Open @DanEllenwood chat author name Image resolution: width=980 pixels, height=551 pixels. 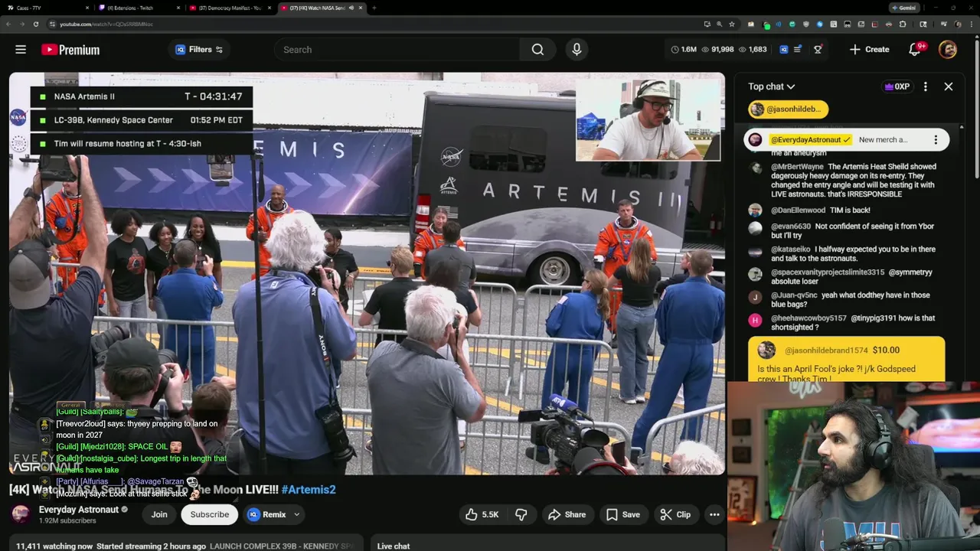[x=798, y=210]
